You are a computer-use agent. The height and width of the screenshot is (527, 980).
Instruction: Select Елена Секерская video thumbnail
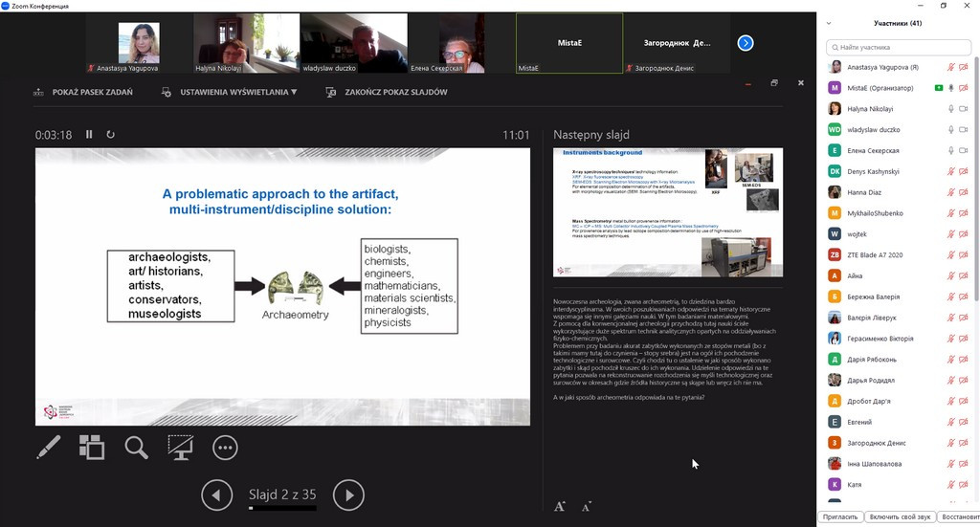coord(462,43)
